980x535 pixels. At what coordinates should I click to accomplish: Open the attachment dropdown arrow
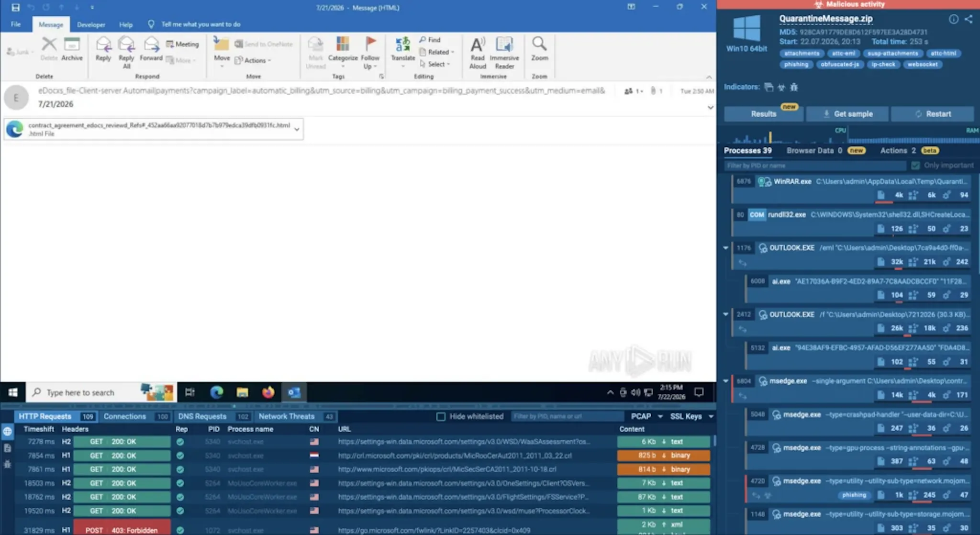(x=297, y=129)
